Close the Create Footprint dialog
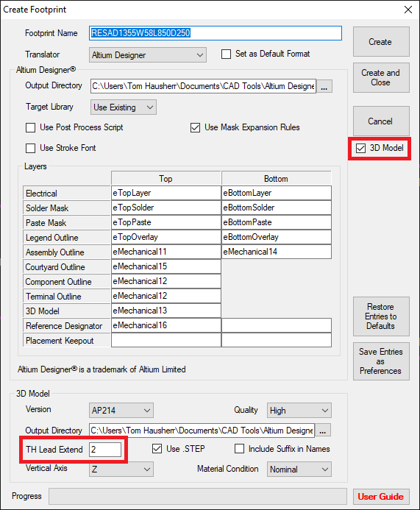 408,10
